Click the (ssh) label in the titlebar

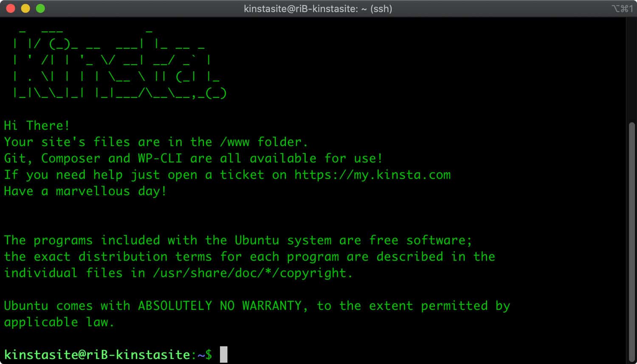(381, 8)
